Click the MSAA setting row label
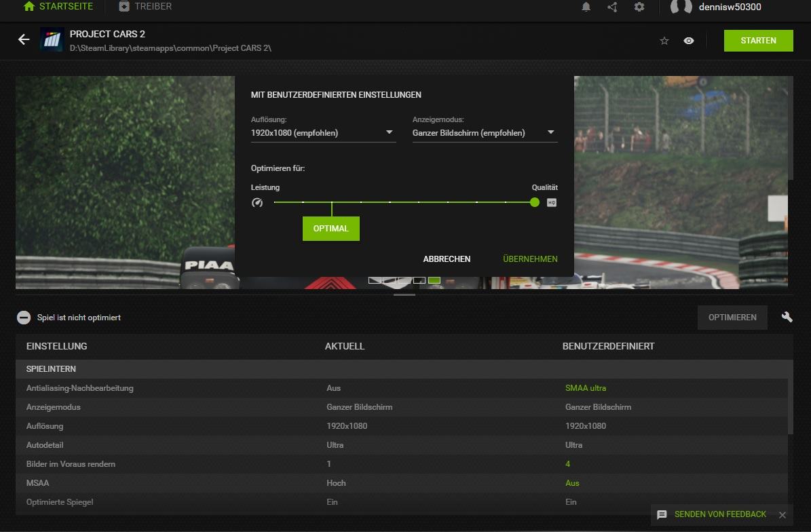The height and width of the screenshot is (532, 811). [38, 483]
